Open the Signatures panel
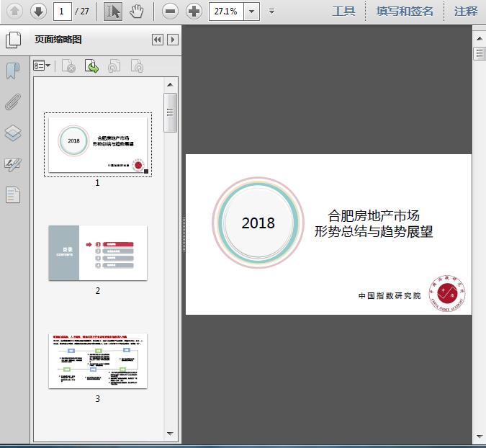Screen dimensions: 486x448 tap(13, 165)
